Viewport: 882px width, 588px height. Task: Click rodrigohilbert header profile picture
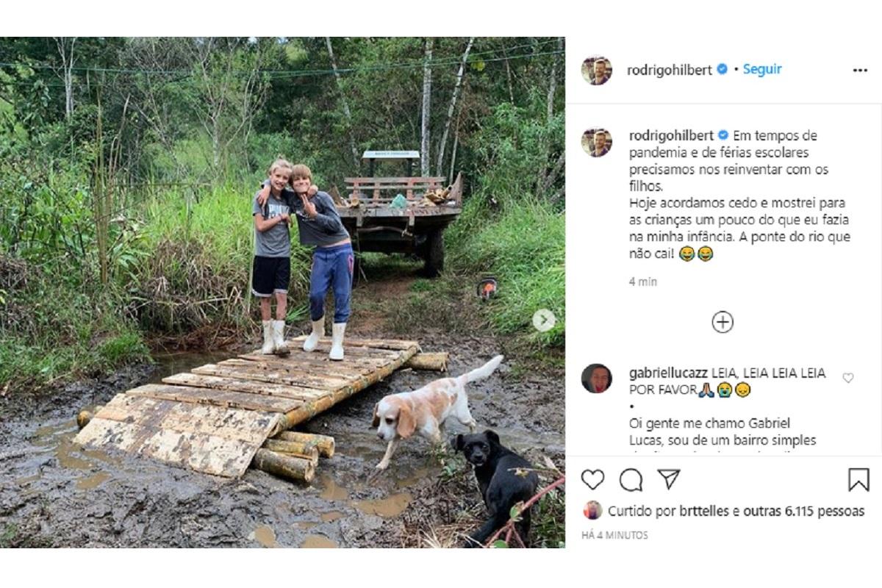(x=596, y=70)
